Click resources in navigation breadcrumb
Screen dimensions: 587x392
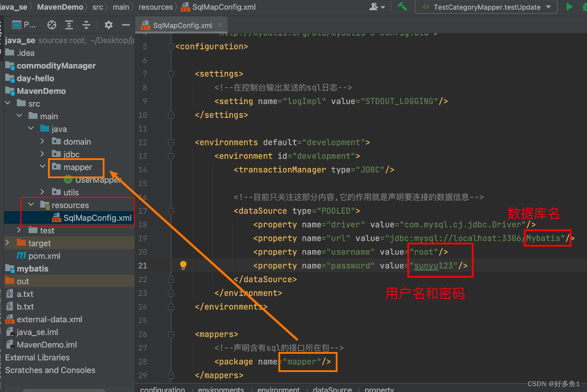tap(155, 7)
